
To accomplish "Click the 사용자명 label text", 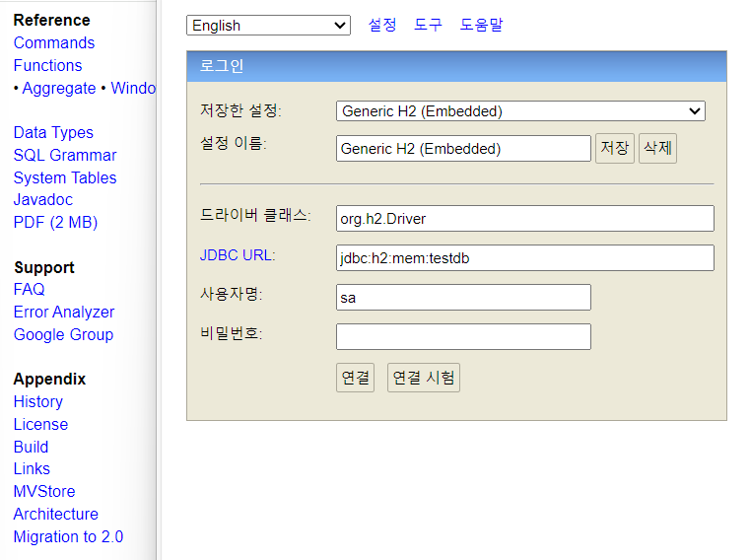I will (x=231, y=294).
